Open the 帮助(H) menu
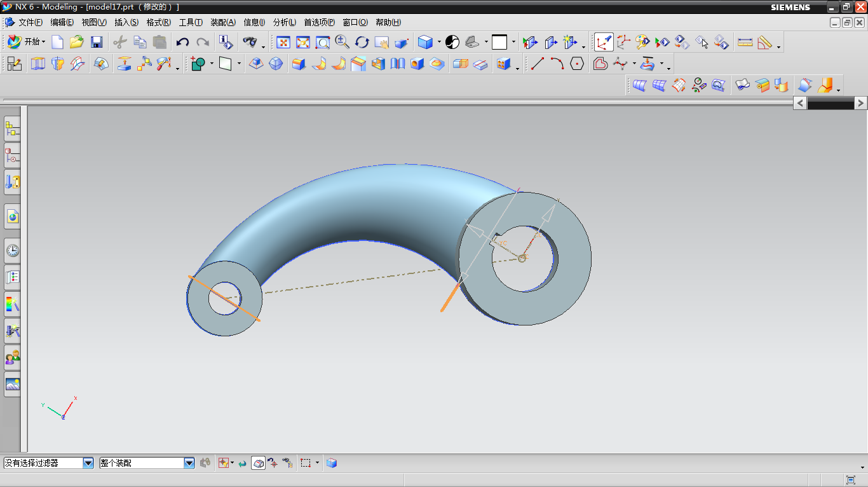The image size is (868, 487). click(388, 22)
